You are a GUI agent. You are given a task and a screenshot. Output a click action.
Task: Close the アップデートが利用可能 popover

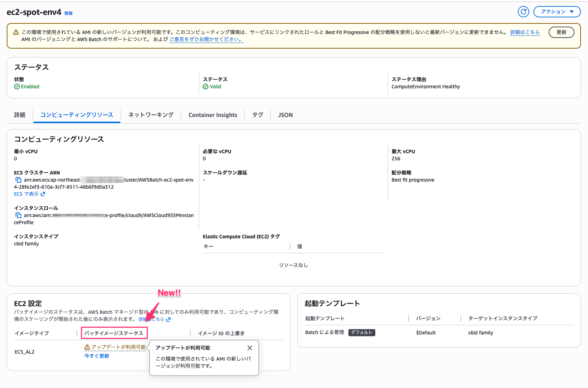[x=250, y=348]
